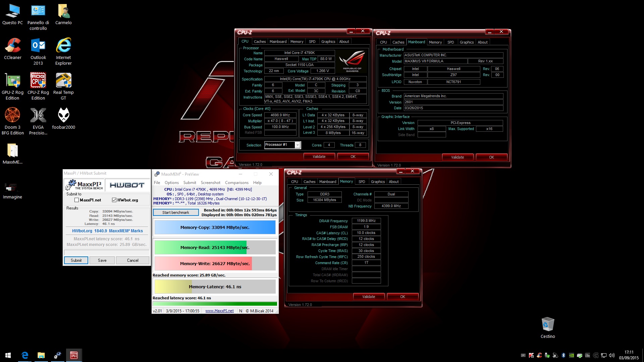The image size is (644, 362).
Task: Switch to Caches tab in CPU tab window
Action: pyautogui.click(x=260, y=42)
